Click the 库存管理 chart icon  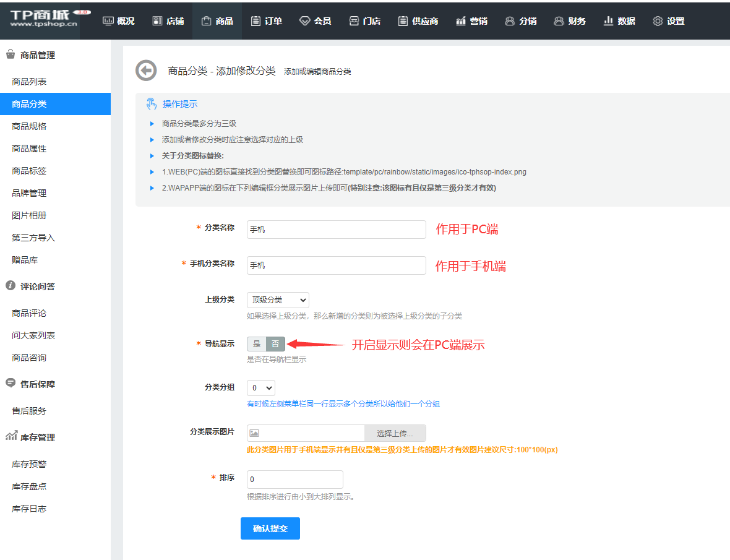11,437
